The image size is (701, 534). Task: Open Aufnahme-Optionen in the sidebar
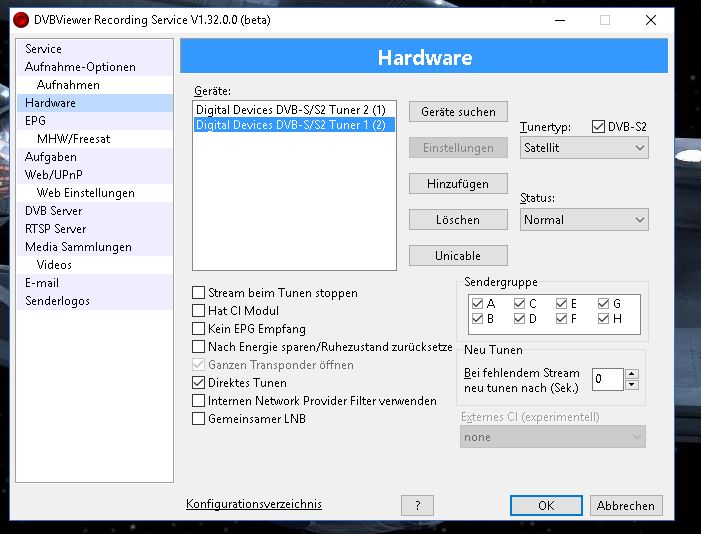coord(95,67)
